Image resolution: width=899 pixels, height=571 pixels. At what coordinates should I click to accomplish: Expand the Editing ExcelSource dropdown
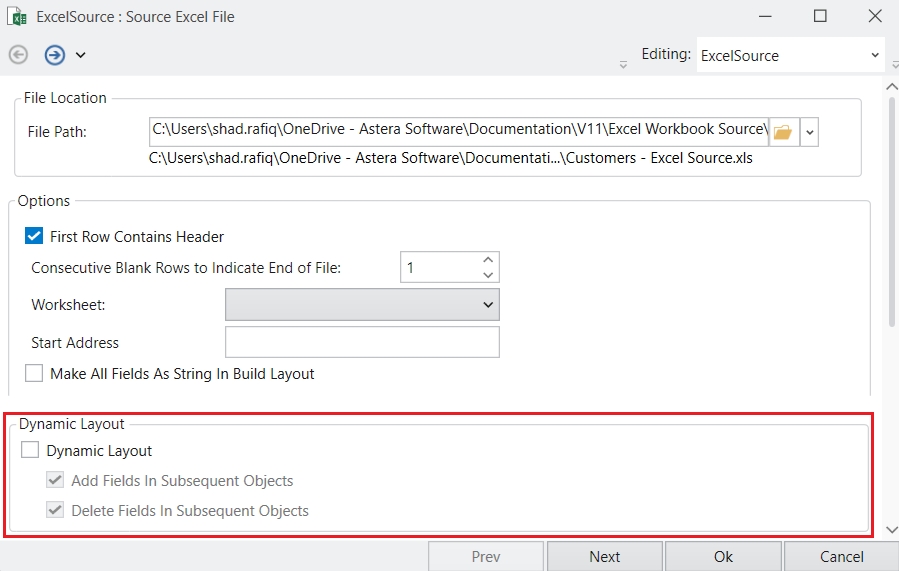pos(791,55)
